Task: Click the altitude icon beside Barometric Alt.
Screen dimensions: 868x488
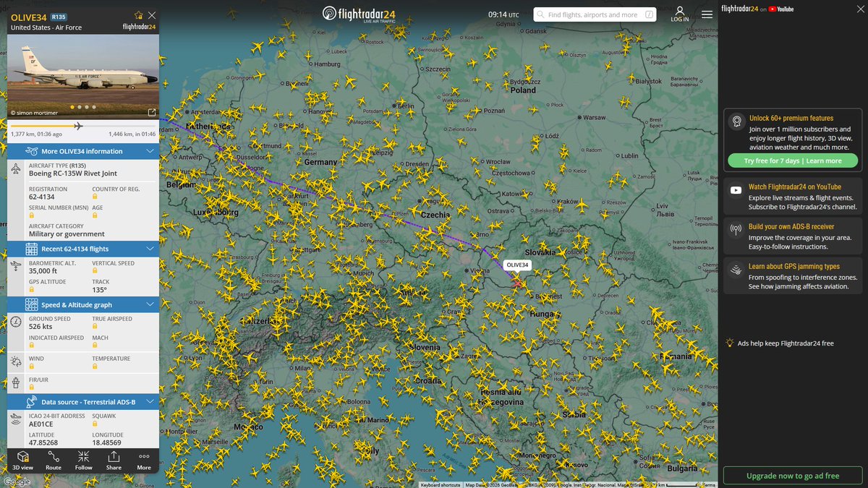Action: 17,266
